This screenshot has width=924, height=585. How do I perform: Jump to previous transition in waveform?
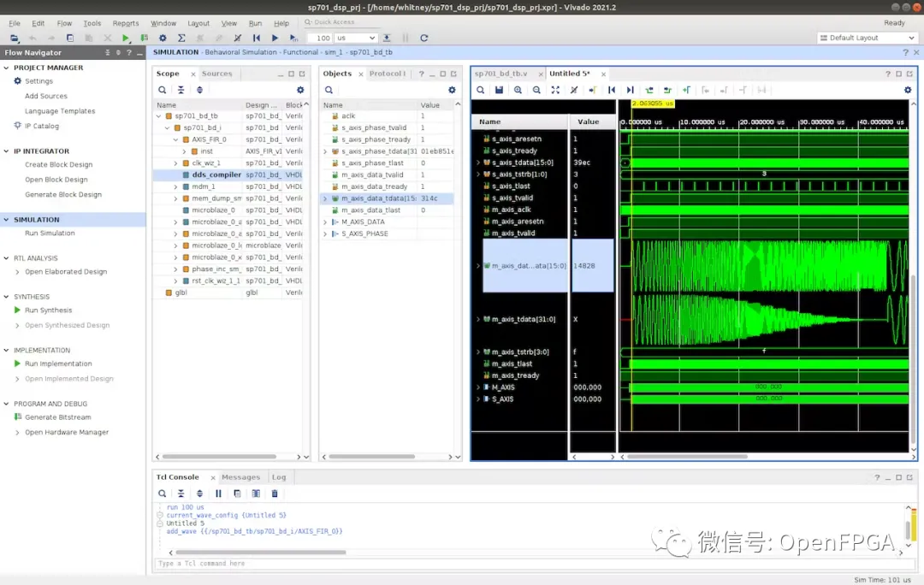[649, 90]
